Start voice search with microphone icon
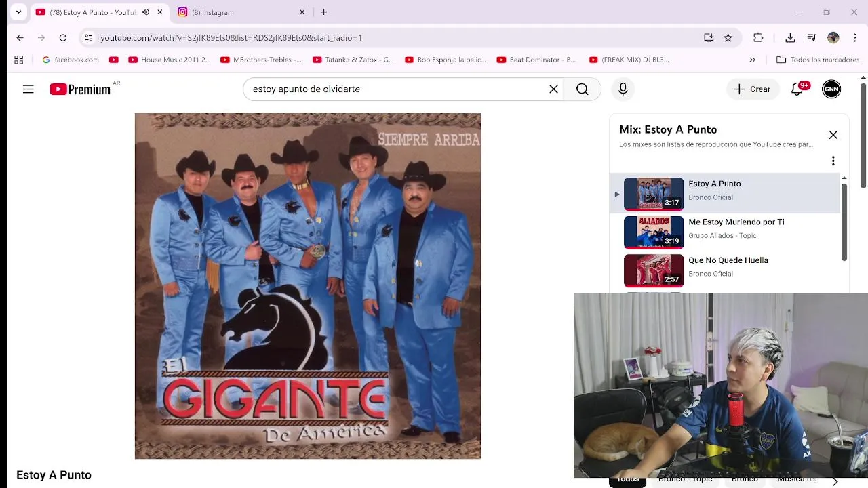The width and height of the screenshot is (868, 488). [623, 89]
